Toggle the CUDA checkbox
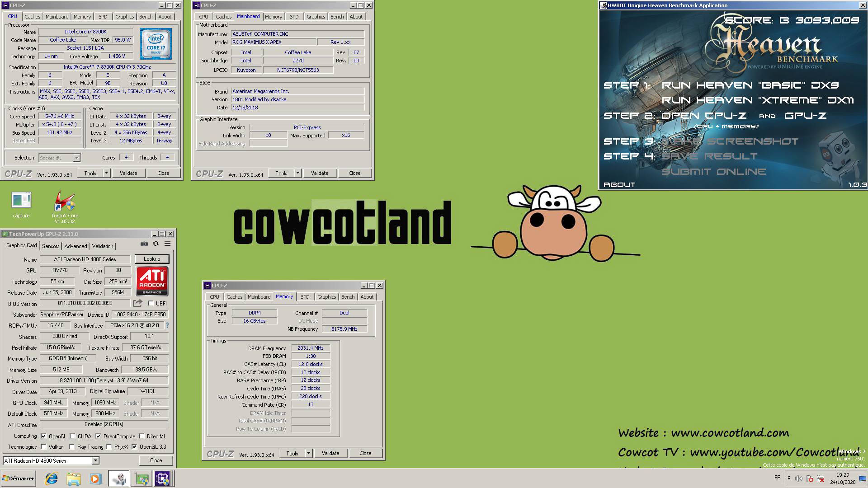This screenshot has height=488, width=868. coord(72,436)
